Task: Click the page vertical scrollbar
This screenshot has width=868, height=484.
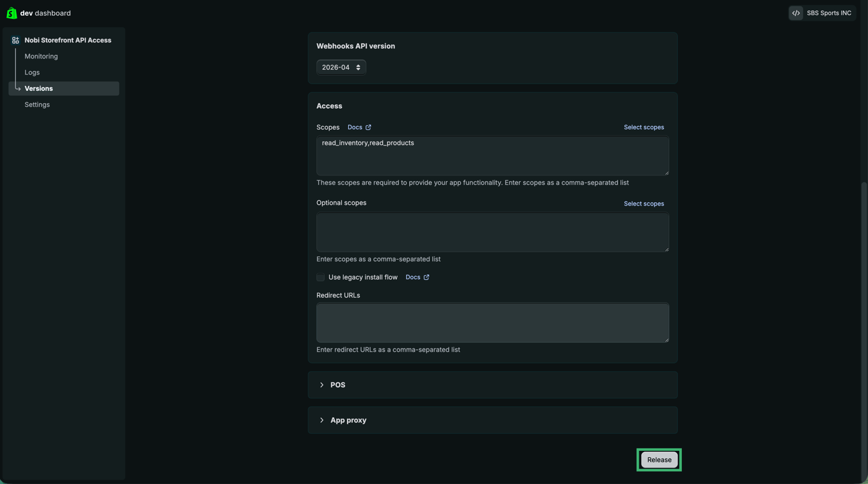Action: [x=864, y=331]
